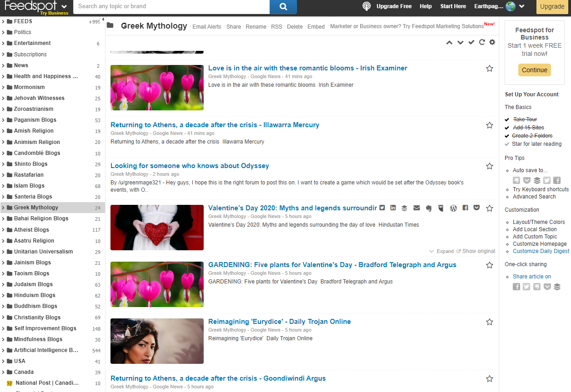This screenshot has height=392, width=571.
Task: Click Continue for business trial
Action: pyautogui.click(x=535, y=70)
